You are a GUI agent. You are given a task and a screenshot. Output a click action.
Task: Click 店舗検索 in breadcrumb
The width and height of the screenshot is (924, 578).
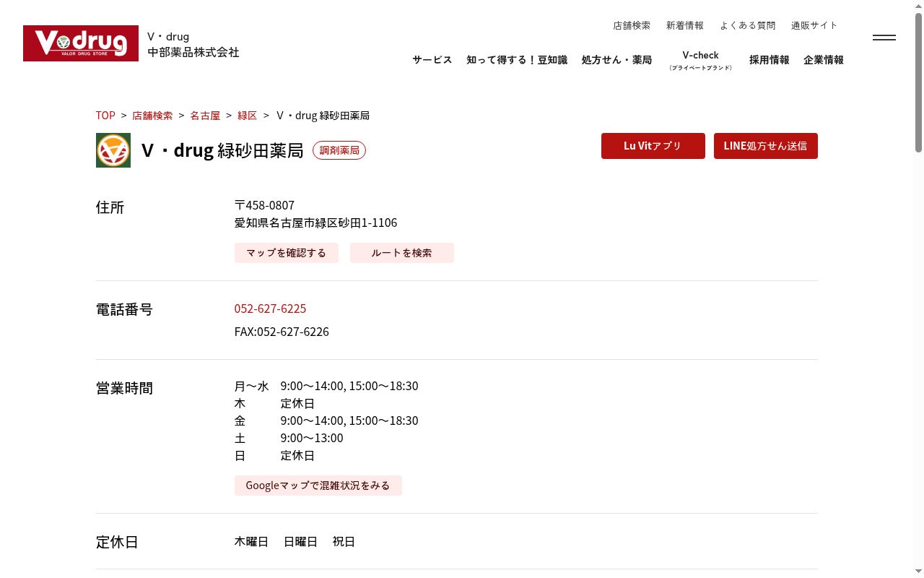(152, 116)
